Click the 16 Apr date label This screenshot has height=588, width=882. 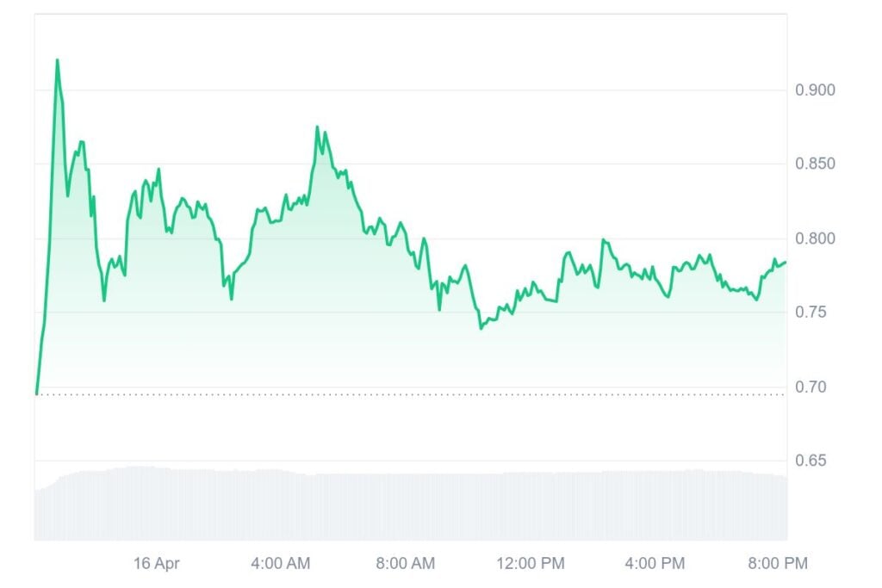tap(157, 564)
